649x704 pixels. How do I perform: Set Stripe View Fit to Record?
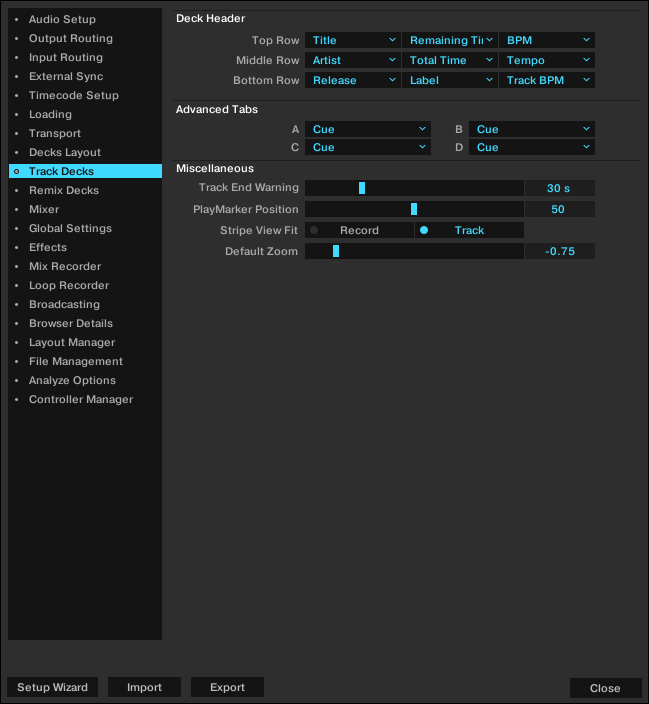[359, 230]
